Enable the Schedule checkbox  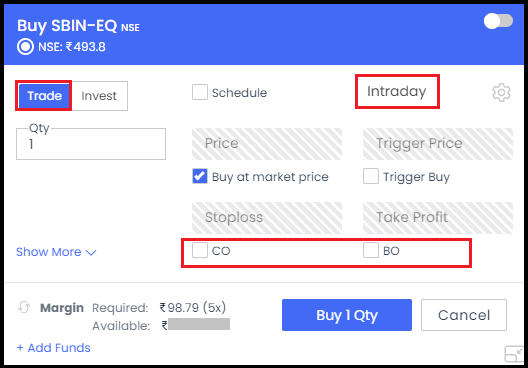(x=200, y=92)
